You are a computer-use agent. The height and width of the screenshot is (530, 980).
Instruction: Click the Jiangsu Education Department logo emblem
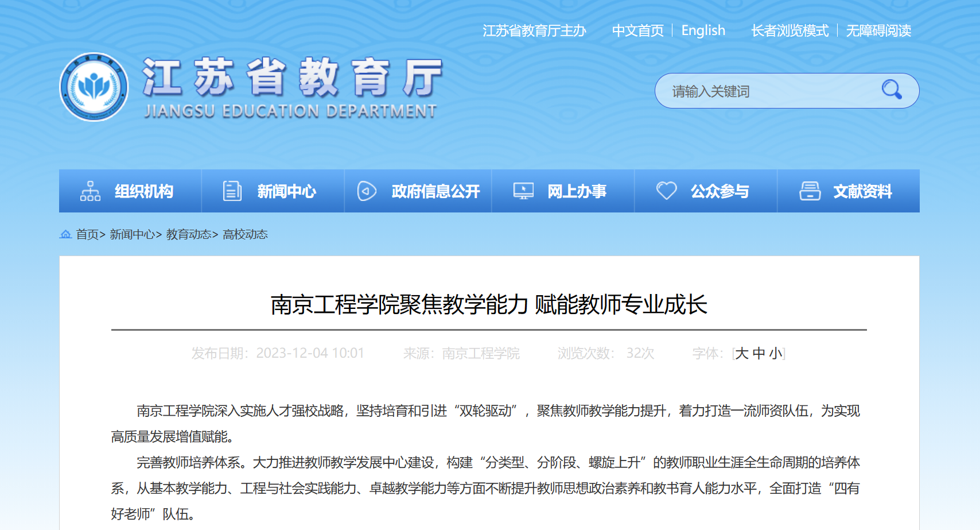[94, 87]
